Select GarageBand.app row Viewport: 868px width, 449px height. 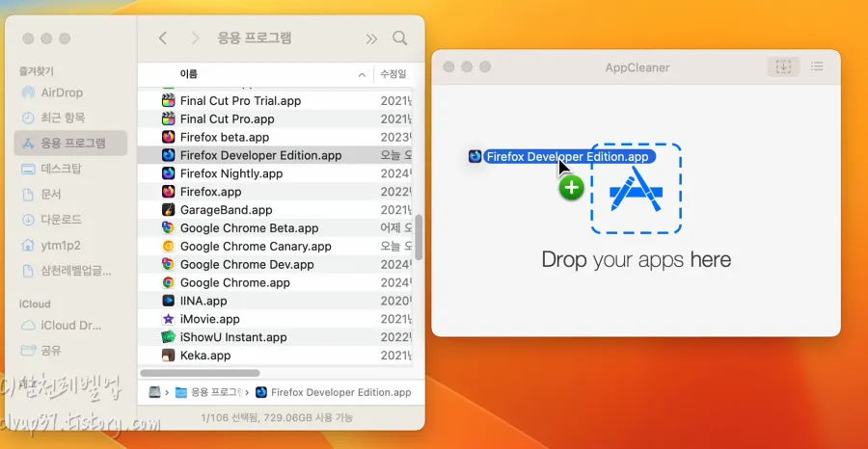point(275,210)
